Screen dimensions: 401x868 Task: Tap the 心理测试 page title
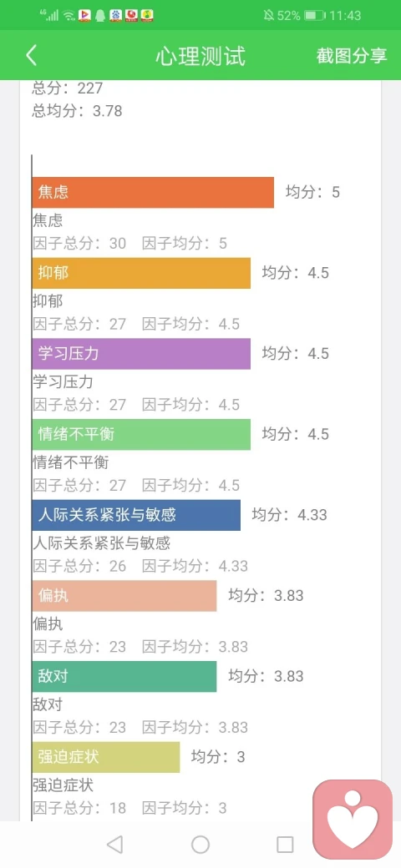point(200,56)
